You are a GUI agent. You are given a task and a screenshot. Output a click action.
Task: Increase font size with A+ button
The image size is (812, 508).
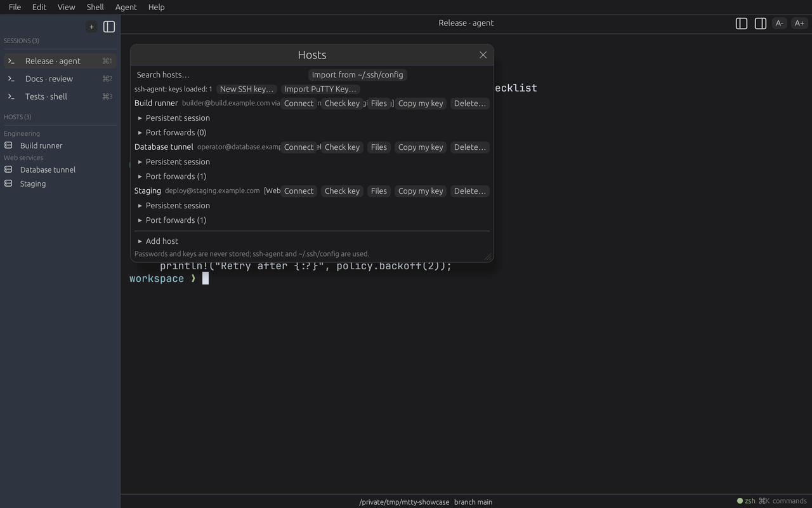click(x=799, y=23)
